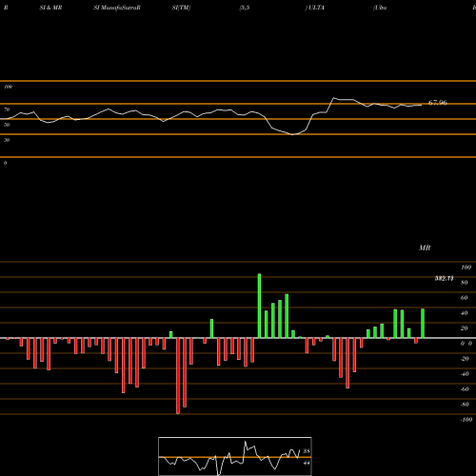Click the MR scale label 100
Image resolution: width=476 pixels, height=476 pixels.
coord(466,268)
